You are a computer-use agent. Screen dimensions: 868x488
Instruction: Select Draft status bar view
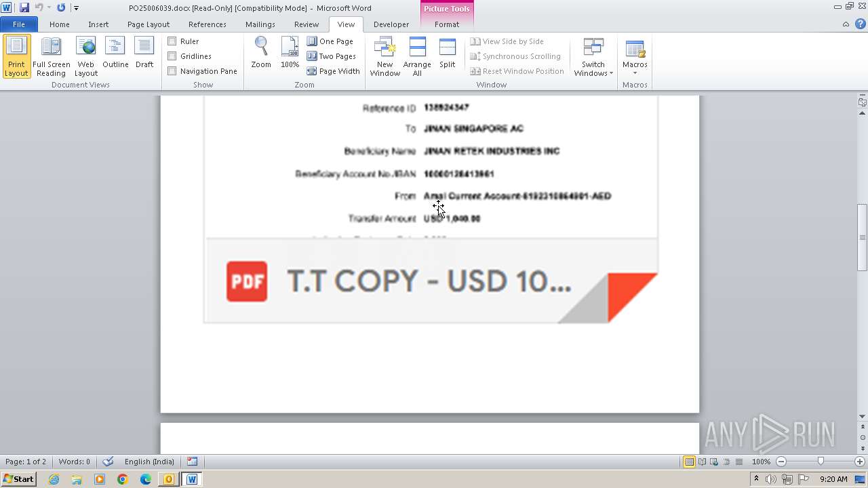738,462
